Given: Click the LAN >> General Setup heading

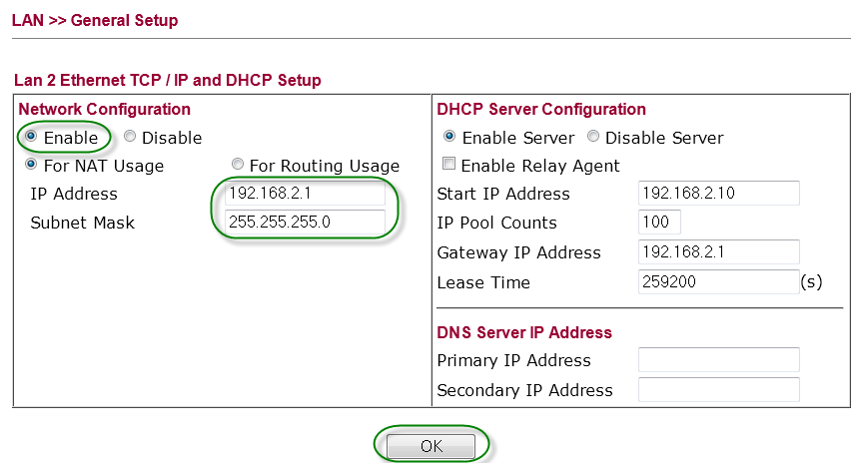Looking at the screenshot, I should point(95,20).
